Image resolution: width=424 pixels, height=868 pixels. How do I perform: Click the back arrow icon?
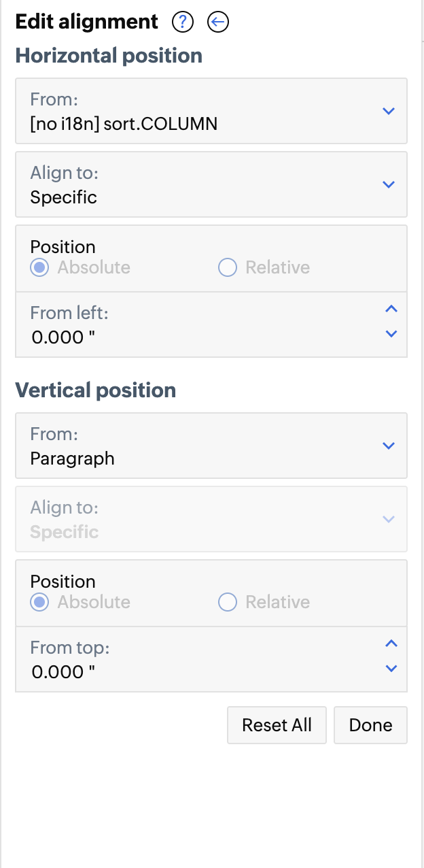pos(218,22)
